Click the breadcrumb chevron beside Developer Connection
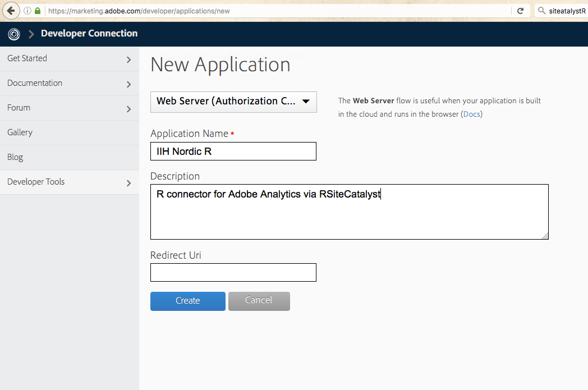588x390 pixels. 31,34
